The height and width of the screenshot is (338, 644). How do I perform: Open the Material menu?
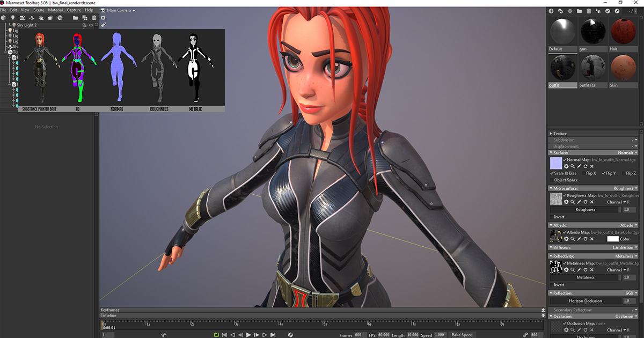tap(55, 10)
